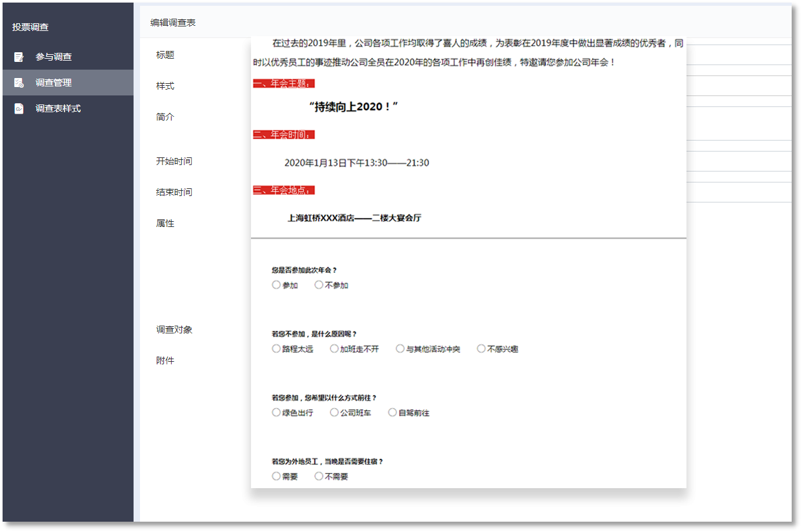Pick 绿色出行 as travel method
Screen dimensions: 802x532
point(276,413)
